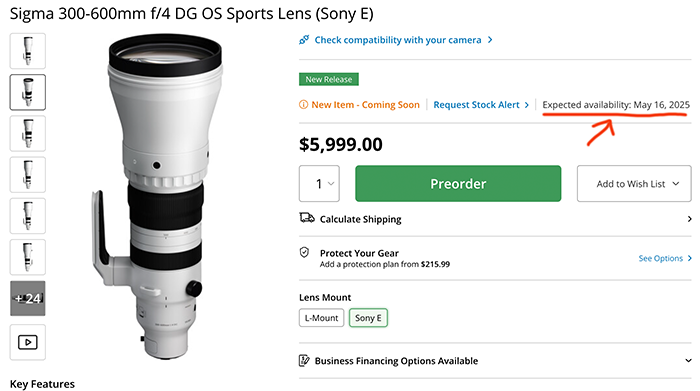Click the Protect Your Gear shield icon

point(304,253)
